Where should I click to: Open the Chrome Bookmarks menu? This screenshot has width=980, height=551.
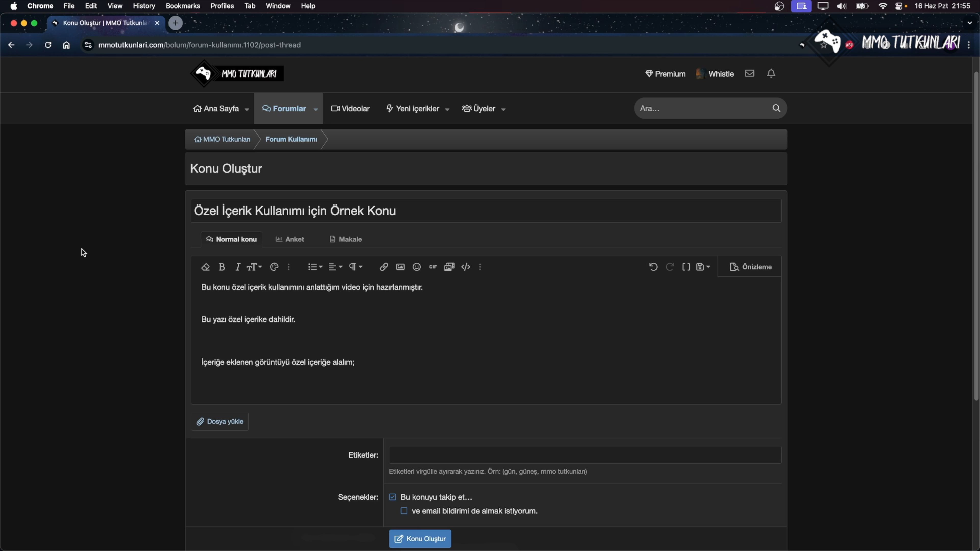coord(183,6)
